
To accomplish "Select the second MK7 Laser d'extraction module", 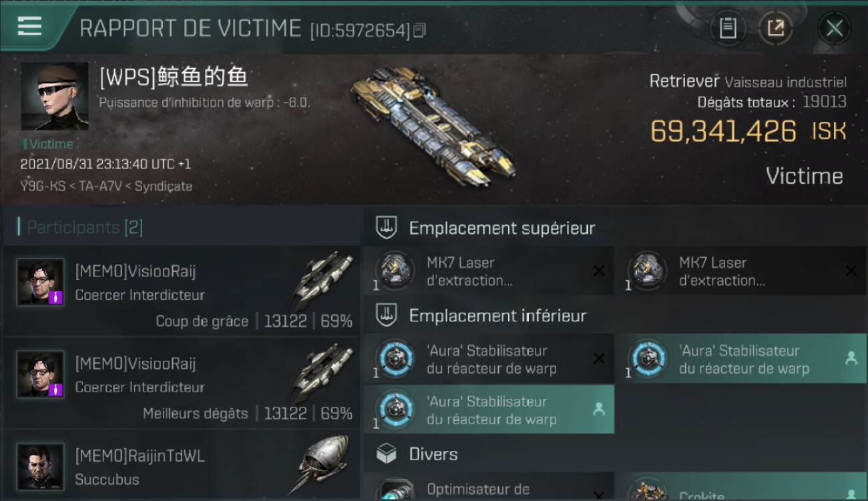I will coord(742,271).
